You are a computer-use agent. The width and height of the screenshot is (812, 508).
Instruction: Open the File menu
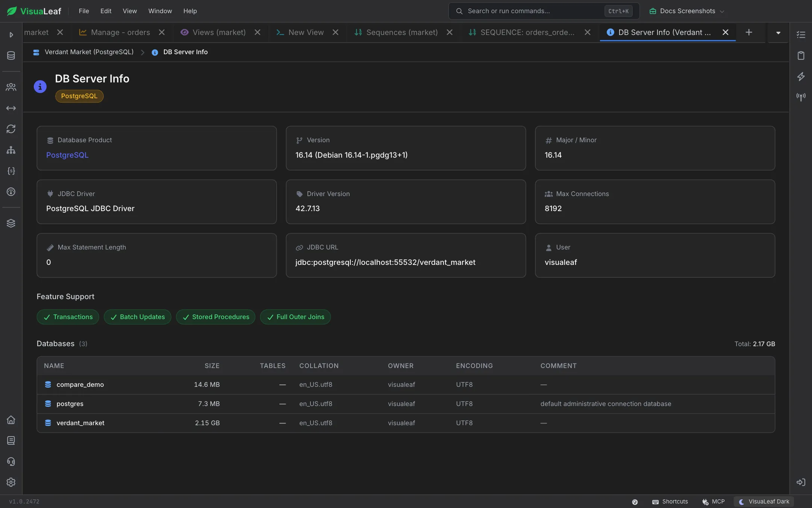point(84,11)
